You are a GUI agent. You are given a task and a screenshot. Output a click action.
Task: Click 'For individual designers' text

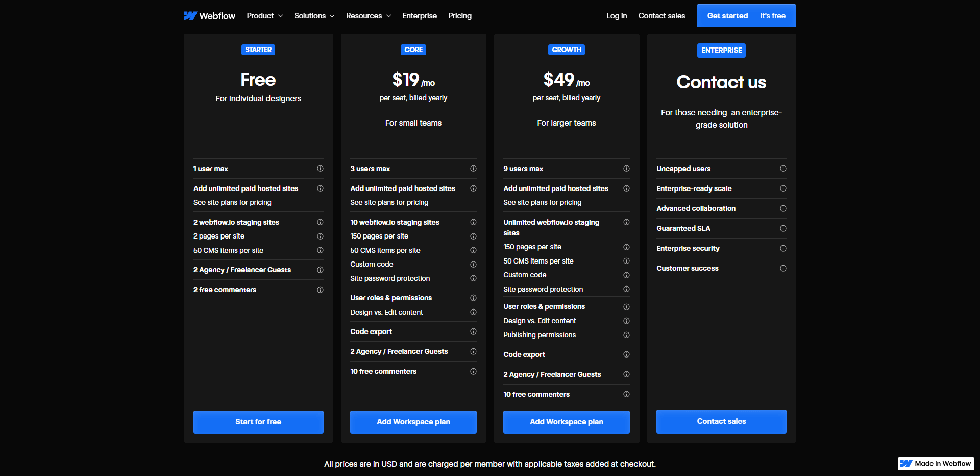click(x=258, y=99)
